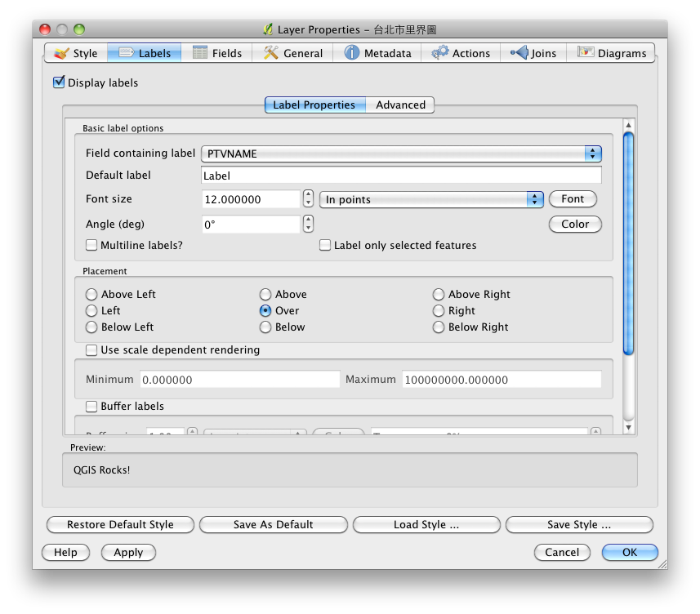Click the Font button

[573, 199]
